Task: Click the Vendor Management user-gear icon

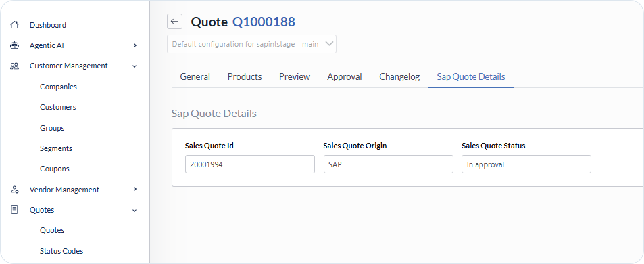Action: [x=14, y=190]
